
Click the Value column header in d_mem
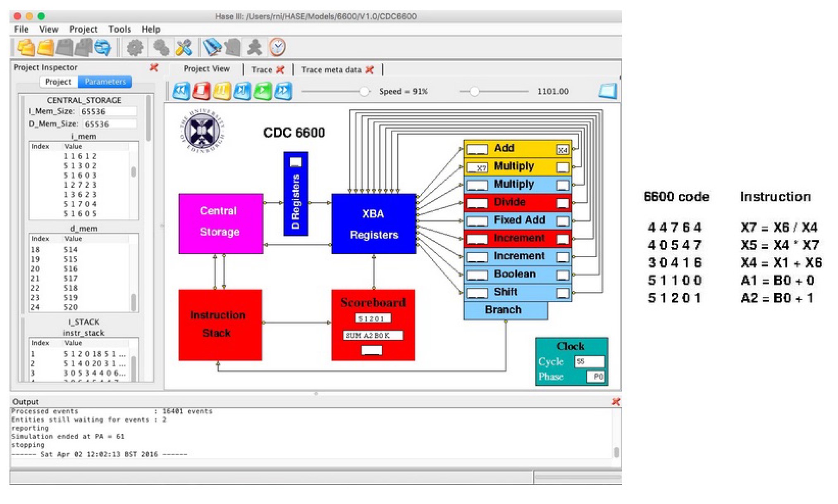click(73, 239)
